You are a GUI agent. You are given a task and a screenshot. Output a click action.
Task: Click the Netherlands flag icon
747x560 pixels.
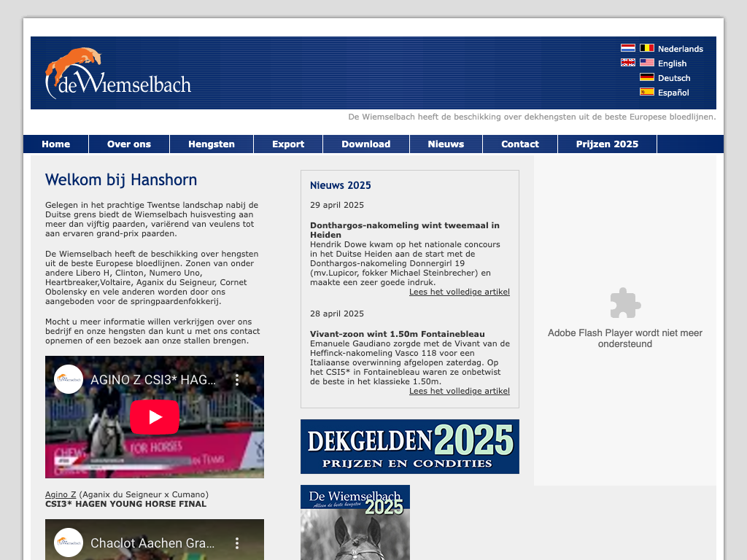[627, 48]
